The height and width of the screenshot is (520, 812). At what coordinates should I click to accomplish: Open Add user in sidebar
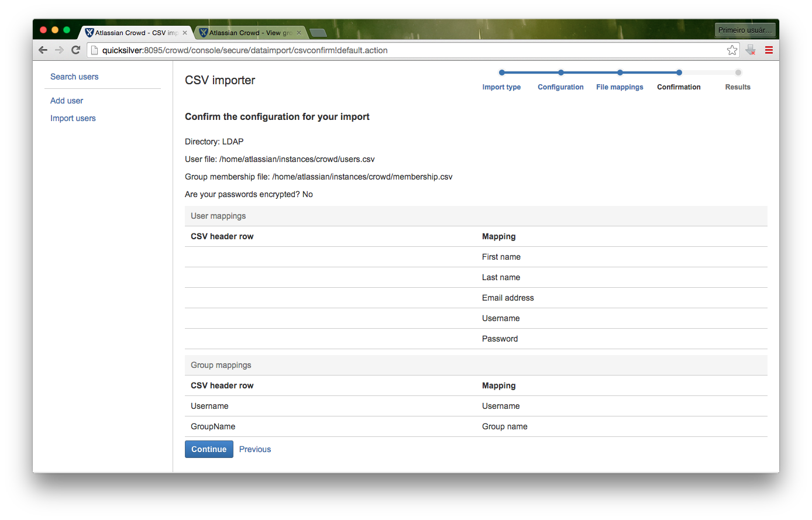click(67, 101)
